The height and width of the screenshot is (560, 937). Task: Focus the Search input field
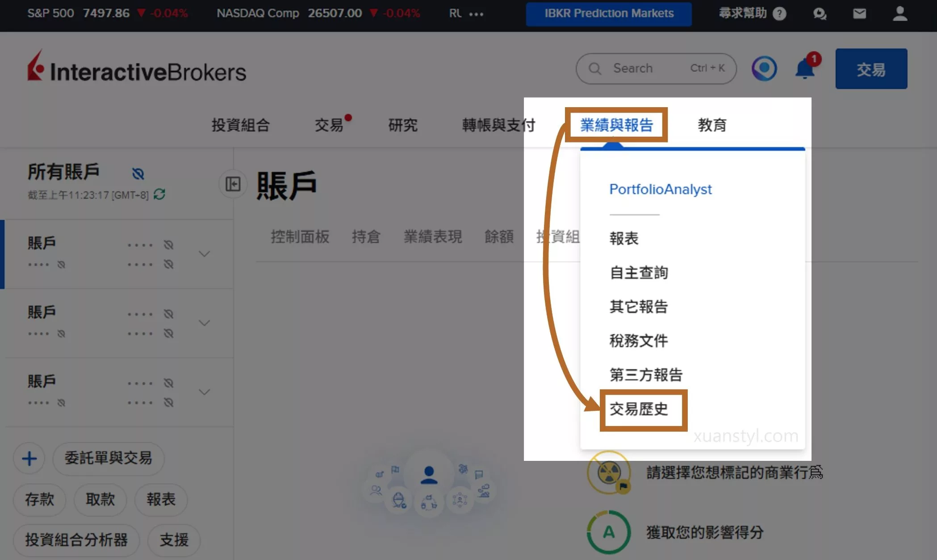[656, 68]
